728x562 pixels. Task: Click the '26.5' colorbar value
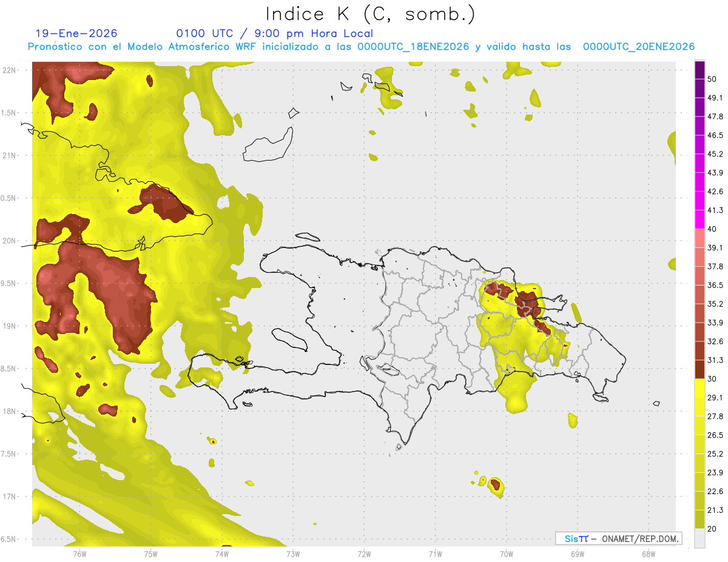click(x=715, y=435)
